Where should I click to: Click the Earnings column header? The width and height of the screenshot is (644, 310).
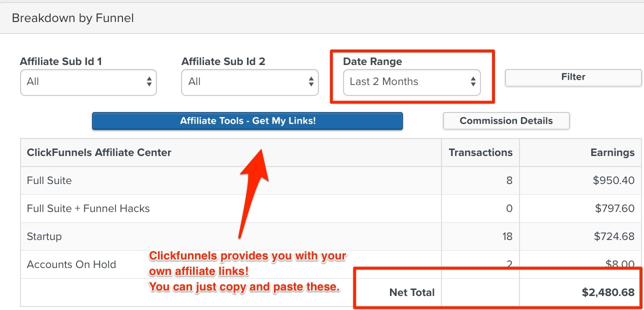(612, 152)
